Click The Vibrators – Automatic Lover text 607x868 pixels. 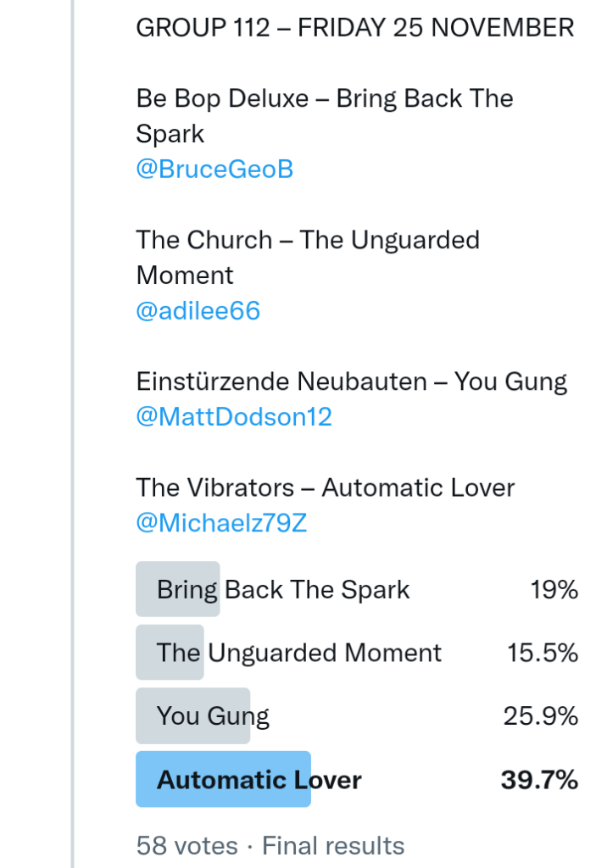pos(325,487)
